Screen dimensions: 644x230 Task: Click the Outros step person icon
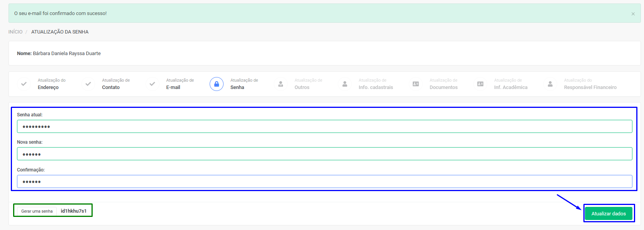281,84
